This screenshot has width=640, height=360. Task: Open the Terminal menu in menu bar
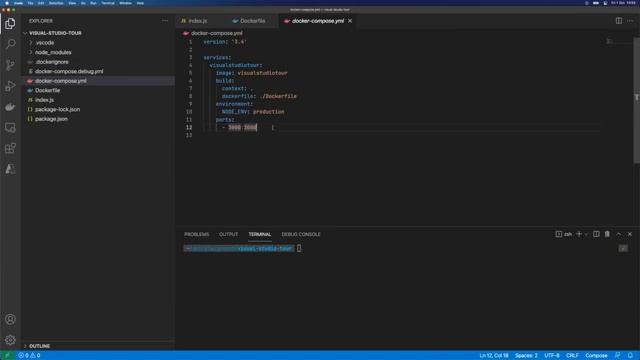[108, 3]
